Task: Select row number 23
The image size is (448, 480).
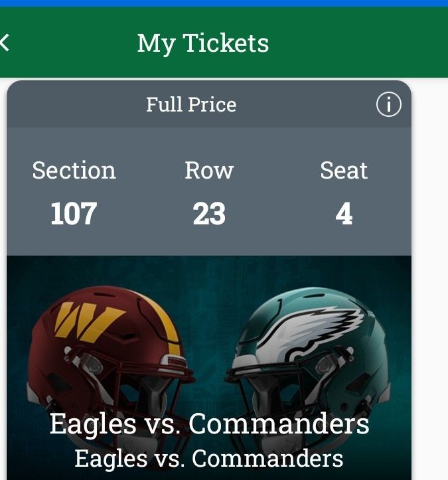Action: pyautogui.click(x=209, y=214)
